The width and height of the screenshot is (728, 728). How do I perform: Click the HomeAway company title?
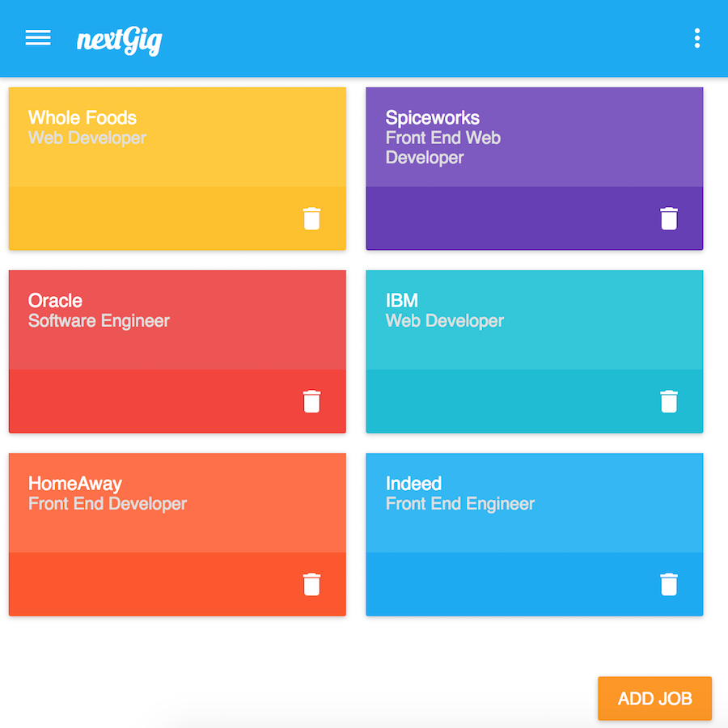click(75, 484)
